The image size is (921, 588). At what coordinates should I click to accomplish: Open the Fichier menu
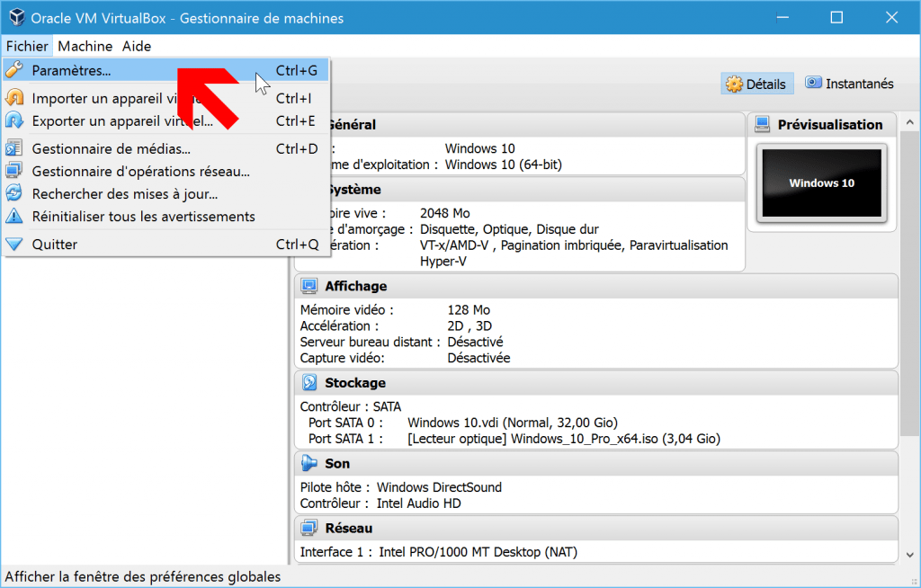tap(27, 46)
